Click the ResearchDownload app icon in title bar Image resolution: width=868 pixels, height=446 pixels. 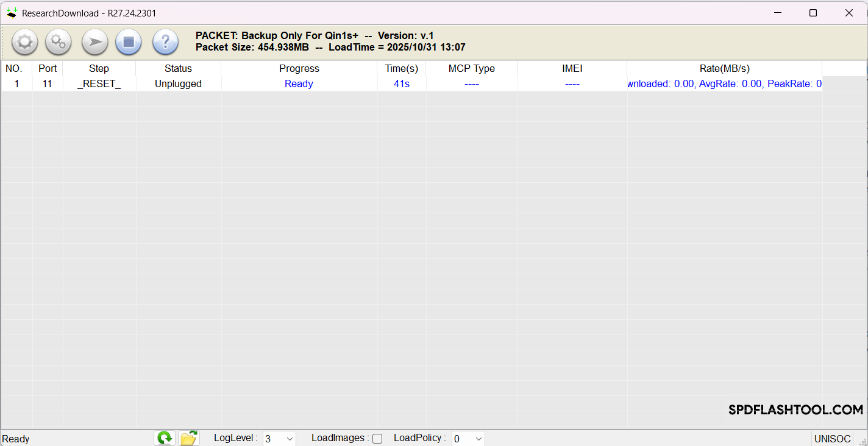pos(12,13)
